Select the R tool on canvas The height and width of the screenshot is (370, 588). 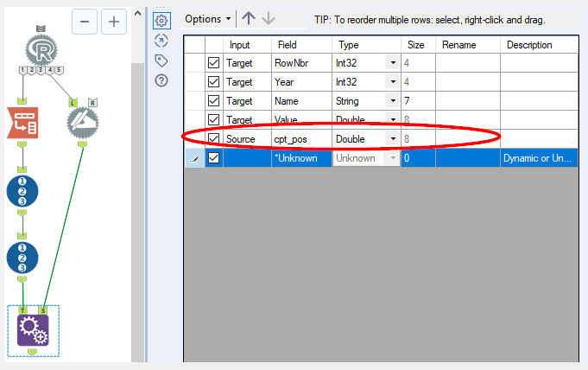[x=41, y=50]
